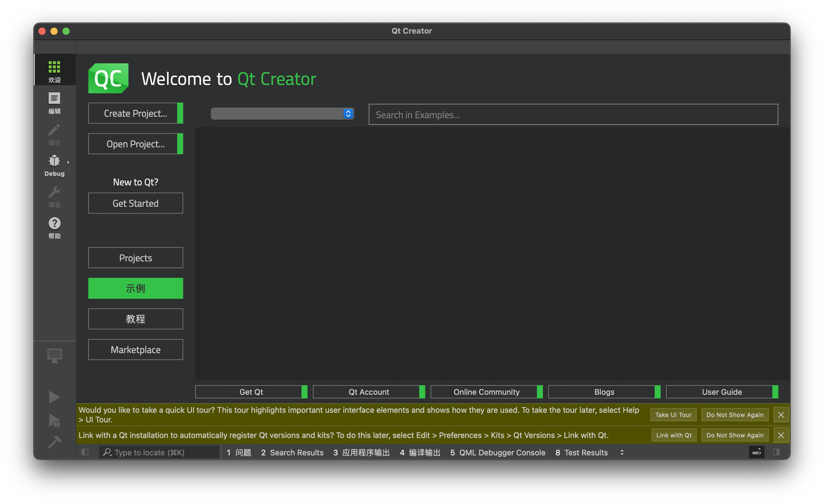
Task: Toggle the left sidebar visibility
Action: (85, 452)
